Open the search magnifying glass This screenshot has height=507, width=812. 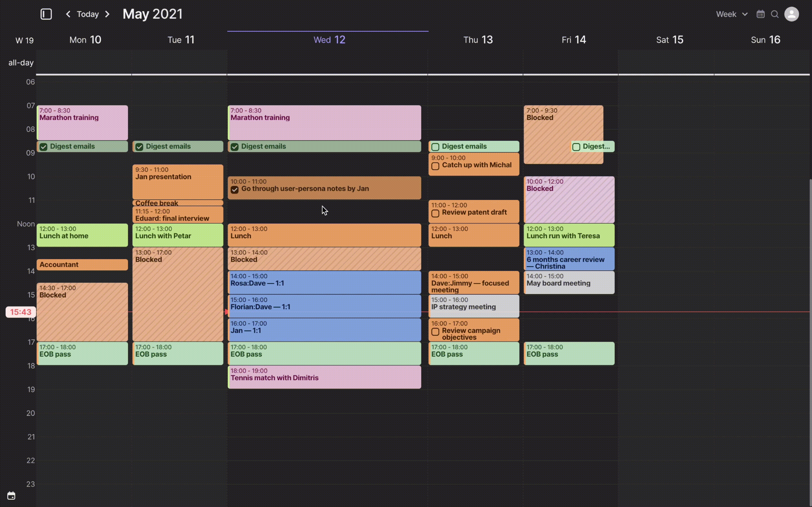pos(775,14)
